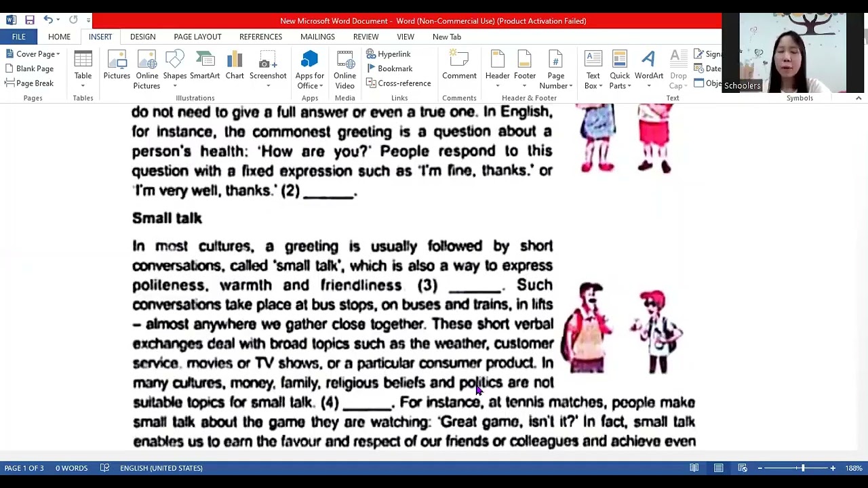Open the Quick Parts menu

(x=619, y=69)
